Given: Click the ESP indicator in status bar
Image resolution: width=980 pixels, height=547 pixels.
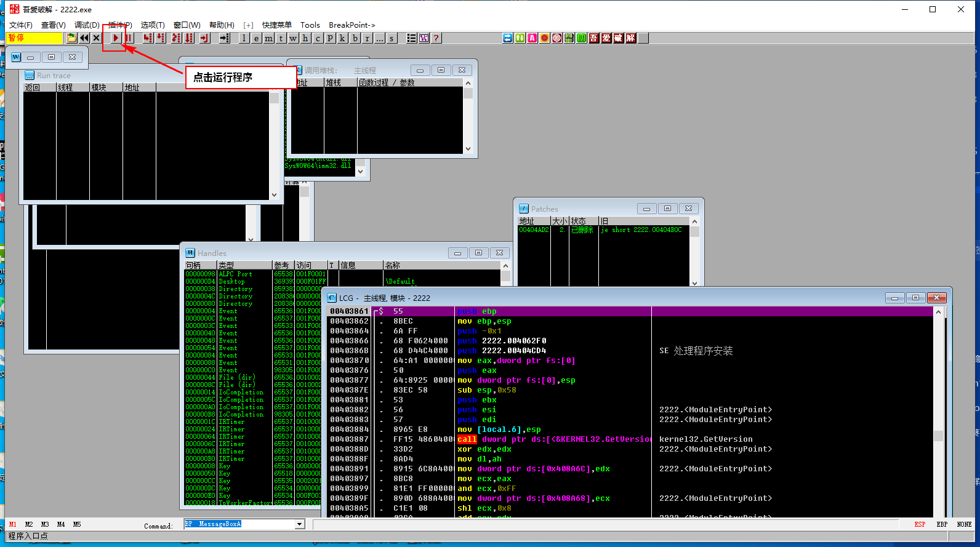Looking at the screenshot, I should point(920,525).
